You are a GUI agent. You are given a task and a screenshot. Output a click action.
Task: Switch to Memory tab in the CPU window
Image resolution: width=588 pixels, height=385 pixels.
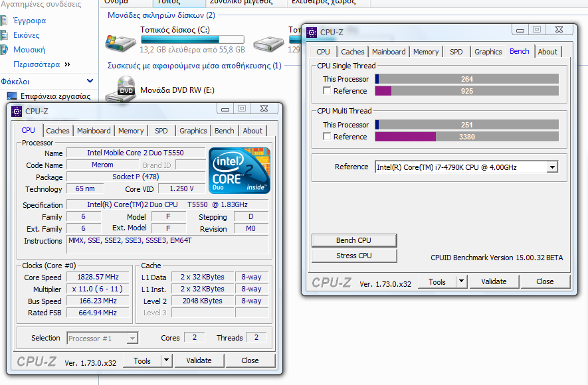pyautogui.click(x=131, y=131)
